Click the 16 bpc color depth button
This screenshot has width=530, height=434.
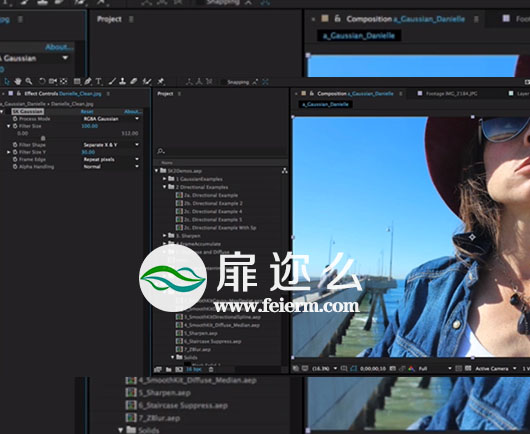(x=194, y=369)
